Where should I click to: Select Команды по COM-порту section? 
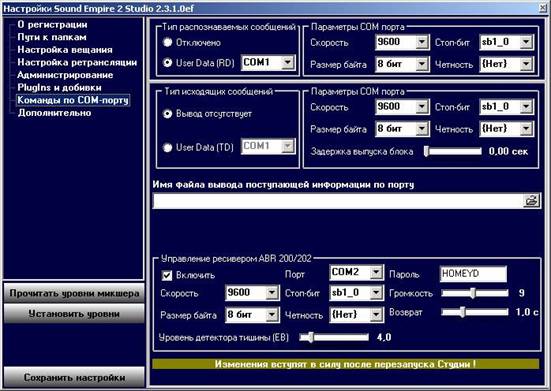coord(73,100)
